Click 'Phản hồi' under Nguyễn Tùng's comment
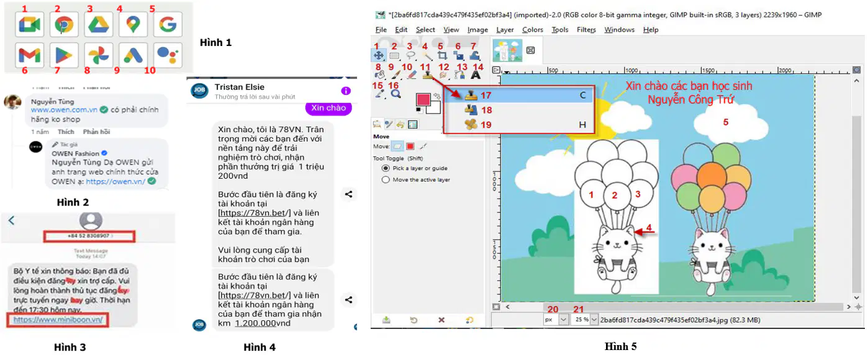This screenshot has height=355, width=868. [x=96, y=132]
